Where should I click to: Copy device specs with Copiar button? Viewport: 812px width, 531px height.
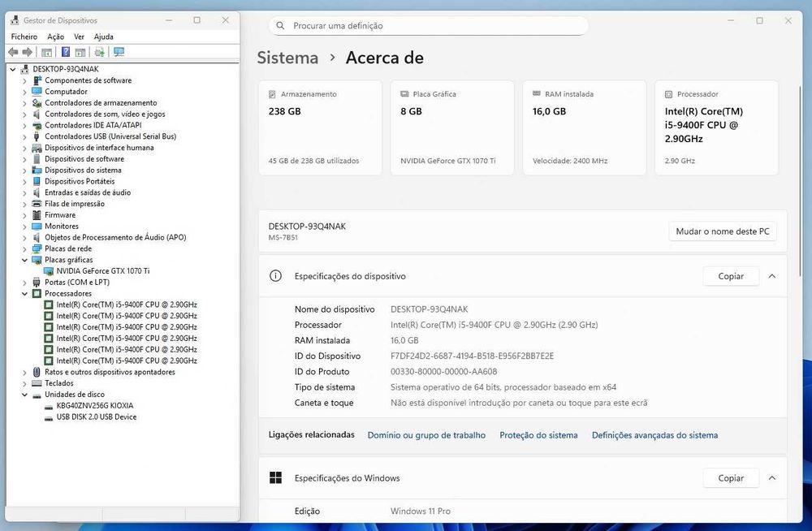[x=731, y=276]
